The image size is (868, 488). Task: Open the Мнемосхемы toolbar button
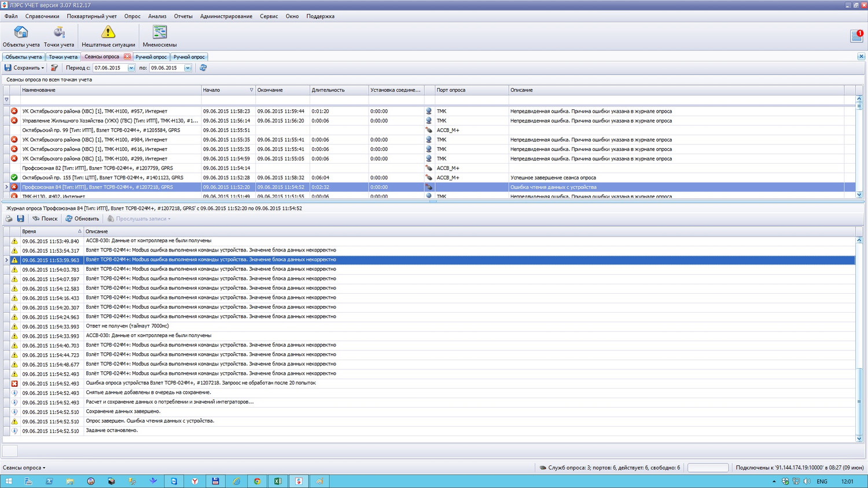click(x=160, y=36)
